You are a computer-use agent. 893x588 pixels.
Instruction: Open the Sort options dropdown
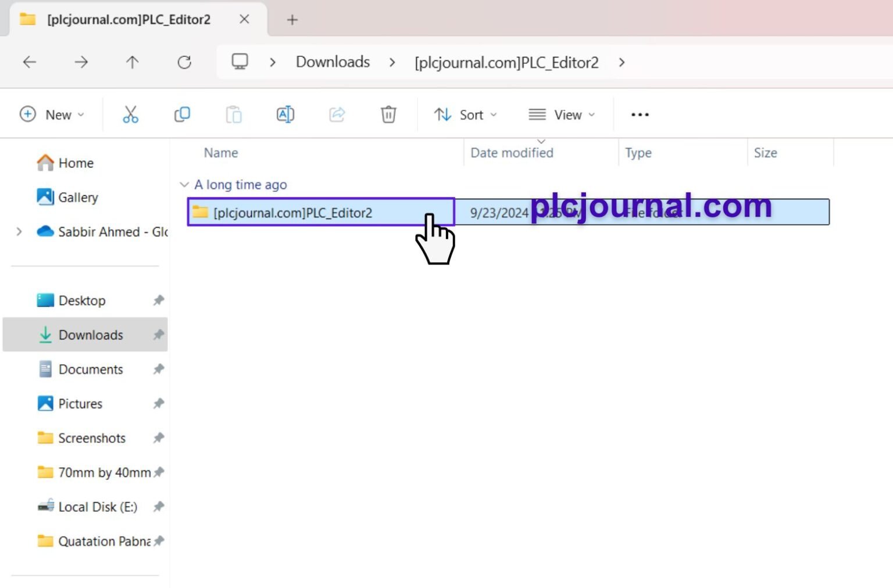click(x=465, y=114)
